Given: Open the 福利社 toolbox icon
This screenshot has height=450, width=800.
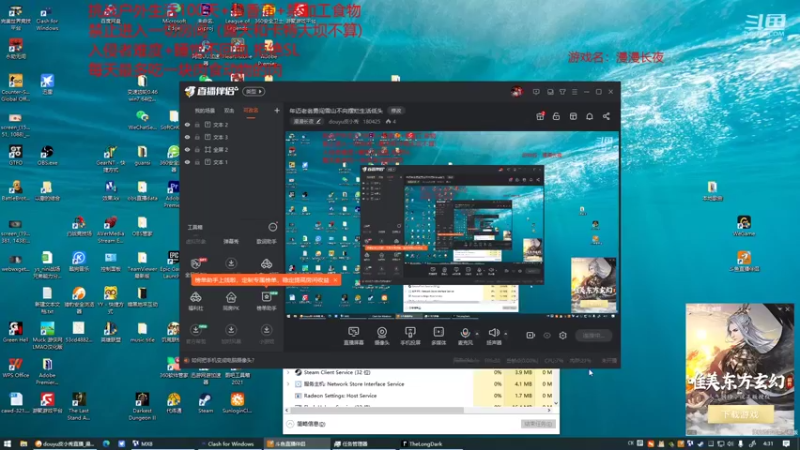Looking at the screenshot, I should click(195, 301).
